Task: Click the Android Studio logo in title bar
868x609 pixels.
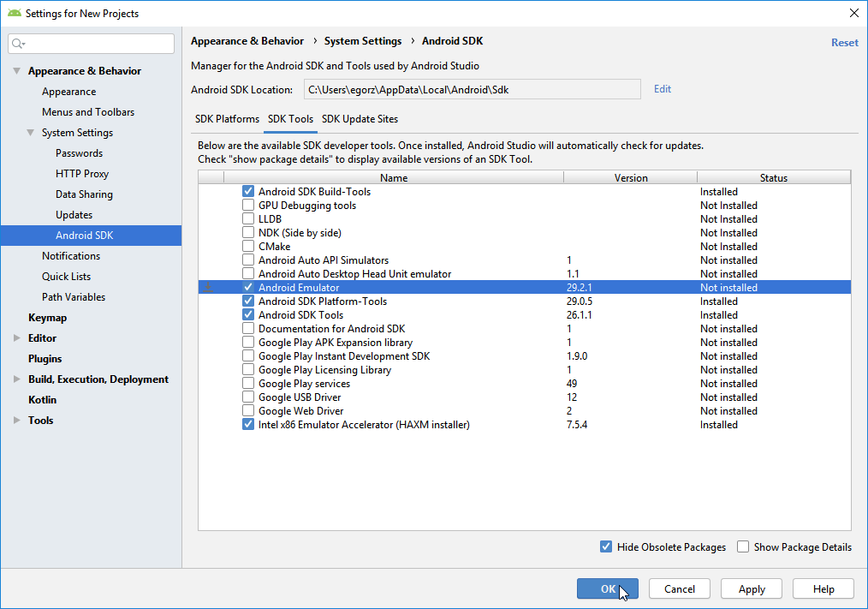Action: click(x=14, y=13)
